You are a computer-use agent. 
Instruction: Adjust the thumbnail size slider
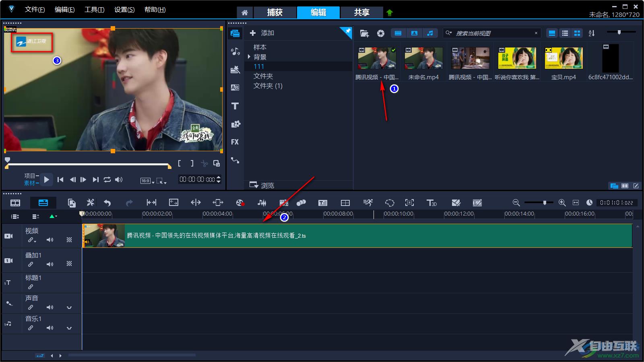619,32
